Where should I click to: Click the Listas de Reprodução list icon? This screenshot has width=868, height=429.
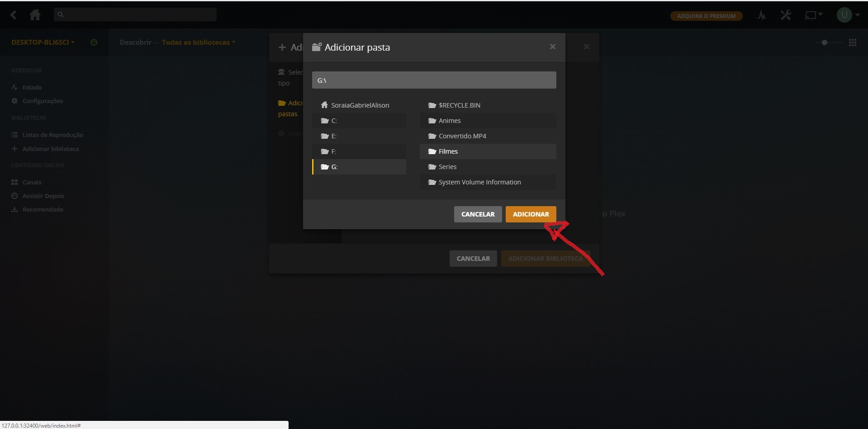coord(14,135)
